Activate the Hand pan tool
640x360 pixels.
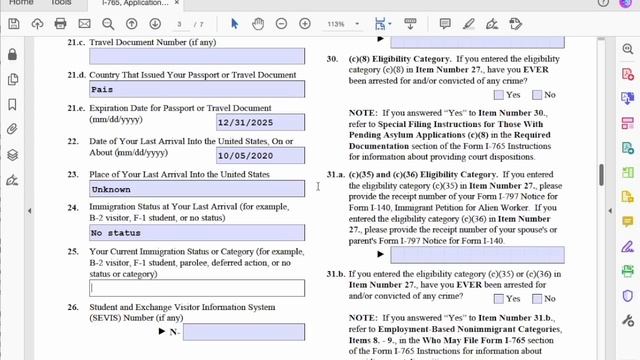click(258, 24)
